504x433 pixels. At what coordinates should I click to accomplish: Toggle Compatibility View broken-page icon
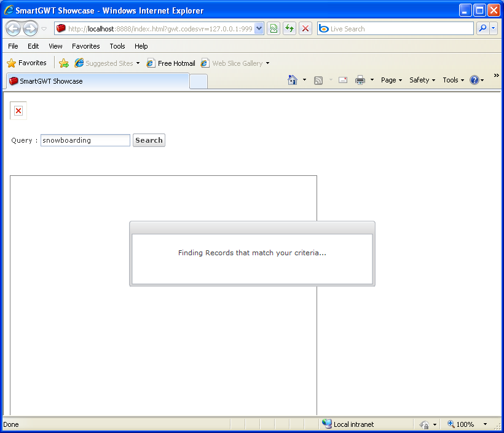274,29
